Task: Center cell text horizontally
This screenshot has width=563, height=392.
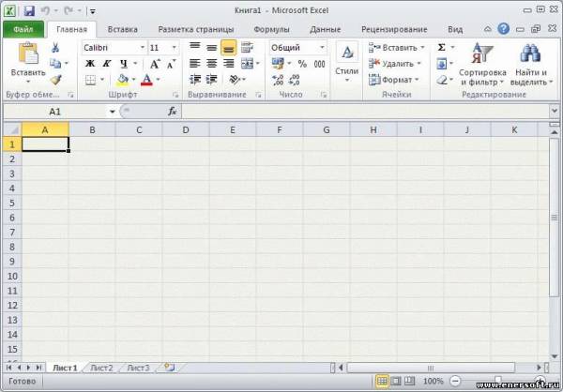Action: click(211, 64)
